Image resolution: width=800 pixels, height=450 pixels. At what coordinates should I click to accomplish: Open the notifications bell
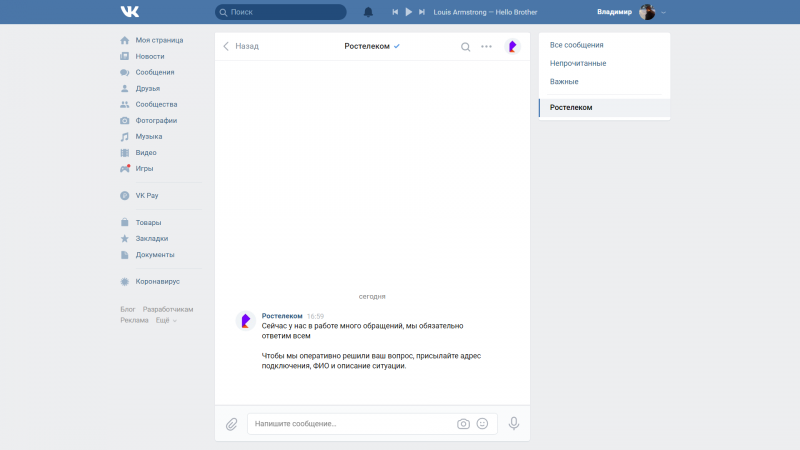[x=368, y=12]
